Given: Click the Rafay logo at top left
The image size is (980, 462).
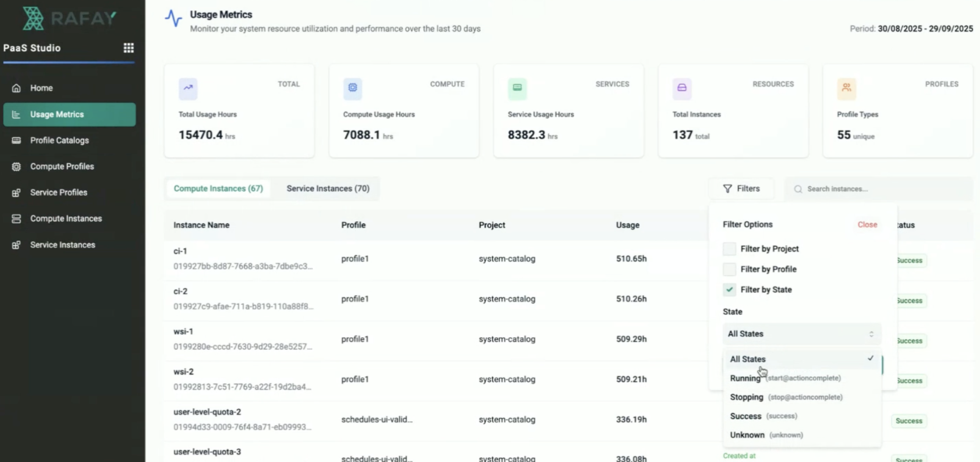Looking at the screenshot, I should click(69, 18).
